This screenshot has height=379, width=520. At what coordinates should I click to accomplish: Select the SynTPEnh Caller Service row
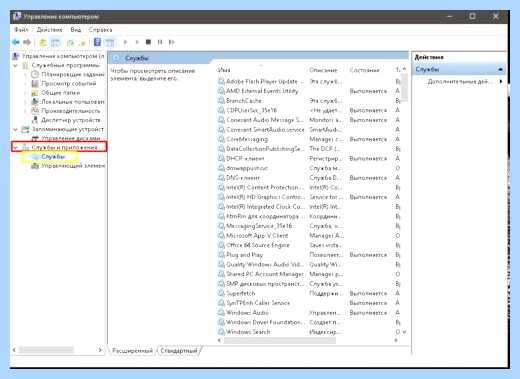coord(309,303)
